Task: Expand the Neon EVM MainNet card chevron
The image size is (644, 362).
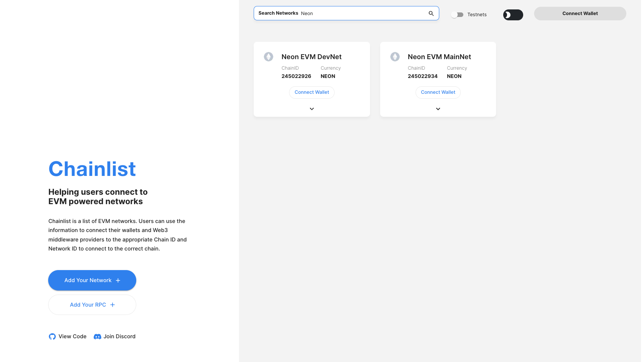Action: tap(438, 109)
